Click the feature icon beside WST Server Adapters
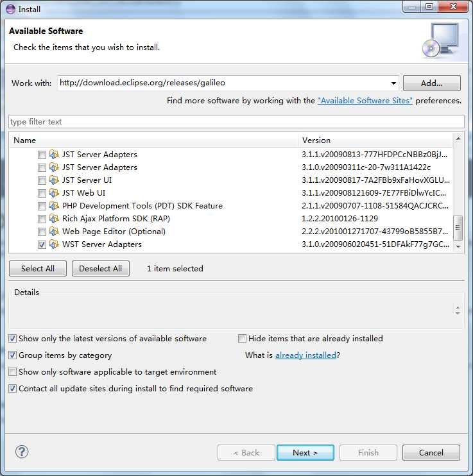 (54, 244)
